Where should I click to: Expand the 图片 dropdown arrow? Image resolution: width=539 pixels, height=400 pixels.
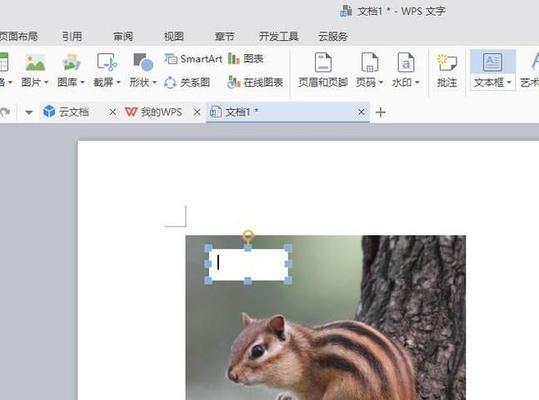coord(46,82)
